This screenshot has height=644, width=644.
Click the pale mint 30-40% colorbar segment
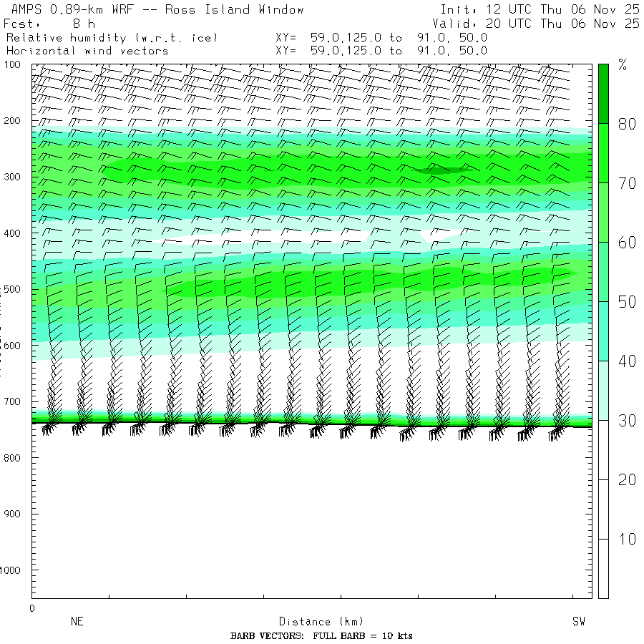coord(603,391)
